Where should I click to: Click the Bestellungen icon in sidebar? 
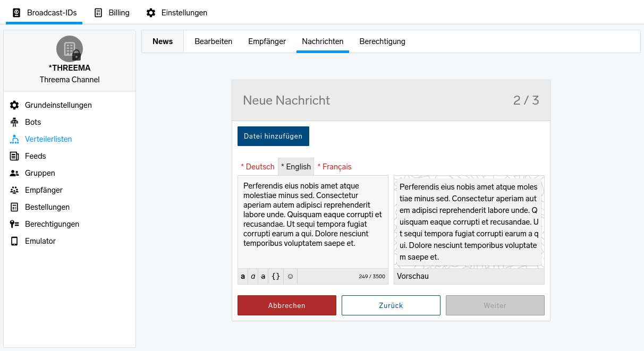14,207
